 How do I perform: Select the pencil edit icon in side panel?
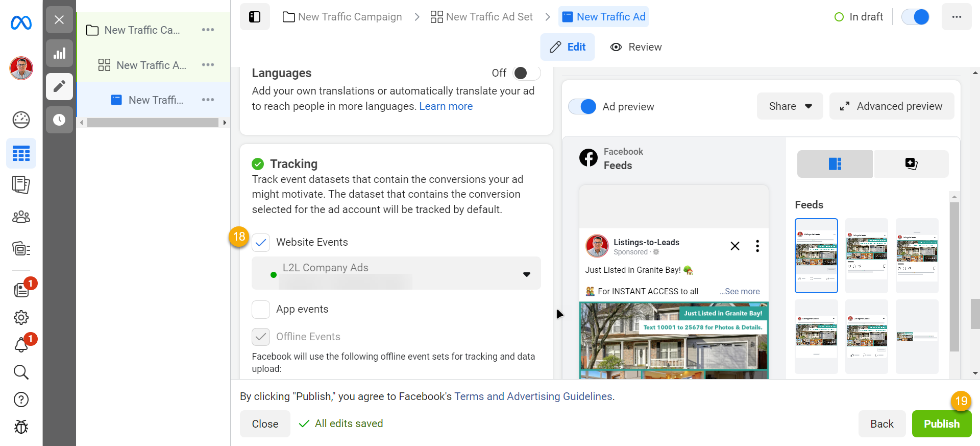point(59,86)
